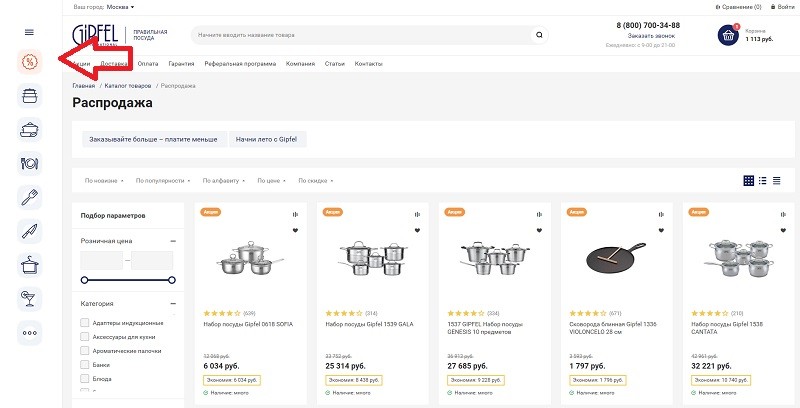Open the Гарантия menu item
This screenshot has width=800, height=408.
pos(181,64)
